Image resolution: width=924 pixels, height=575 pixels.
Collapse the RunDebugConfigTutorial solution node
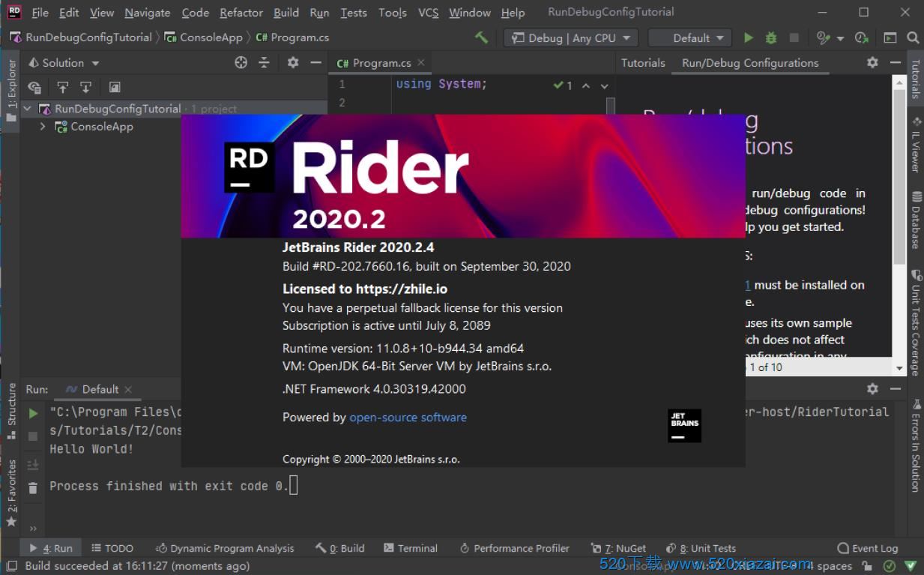point(28,109)
